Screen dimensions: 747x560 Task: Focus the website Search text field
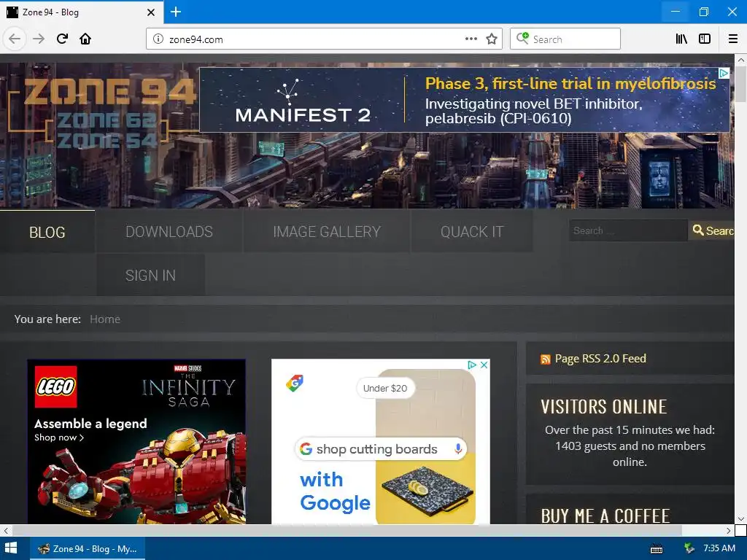[x=628, y=230]
